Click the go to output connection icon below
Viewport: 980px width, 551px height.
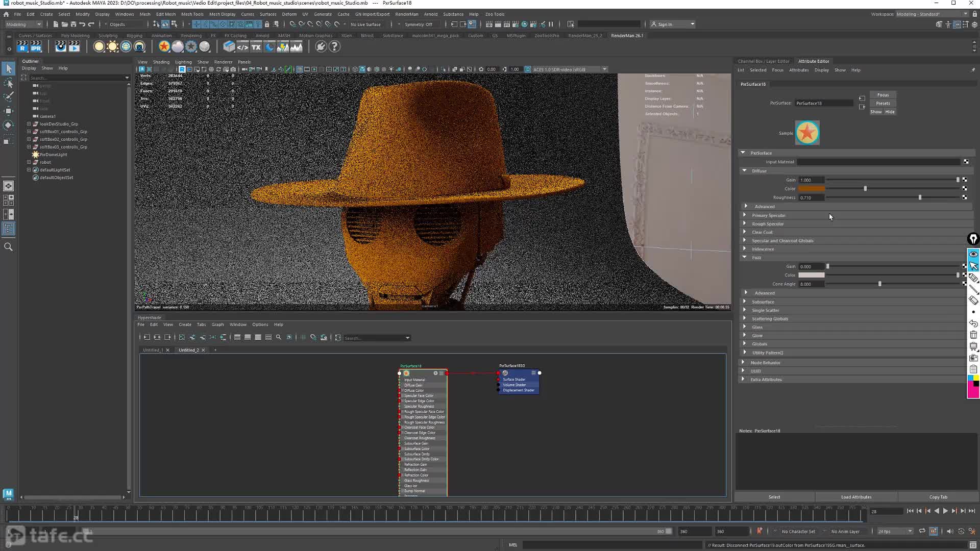tap(862, 107)
